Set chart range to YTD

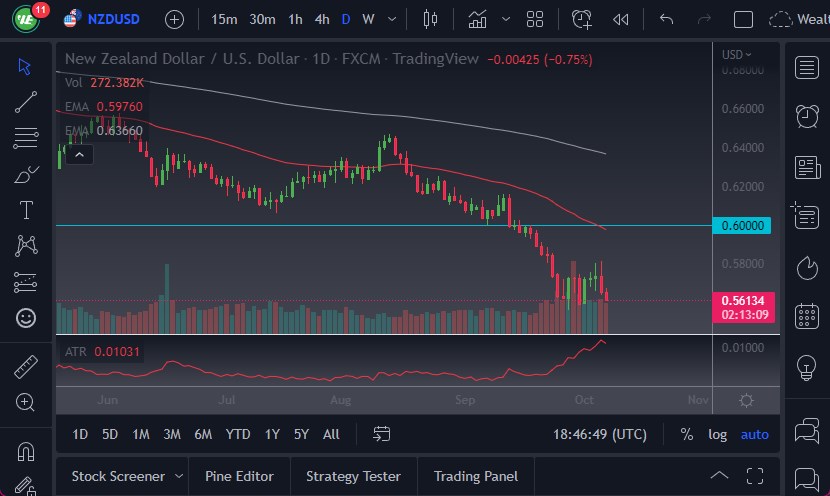click(x=238, y=434)
